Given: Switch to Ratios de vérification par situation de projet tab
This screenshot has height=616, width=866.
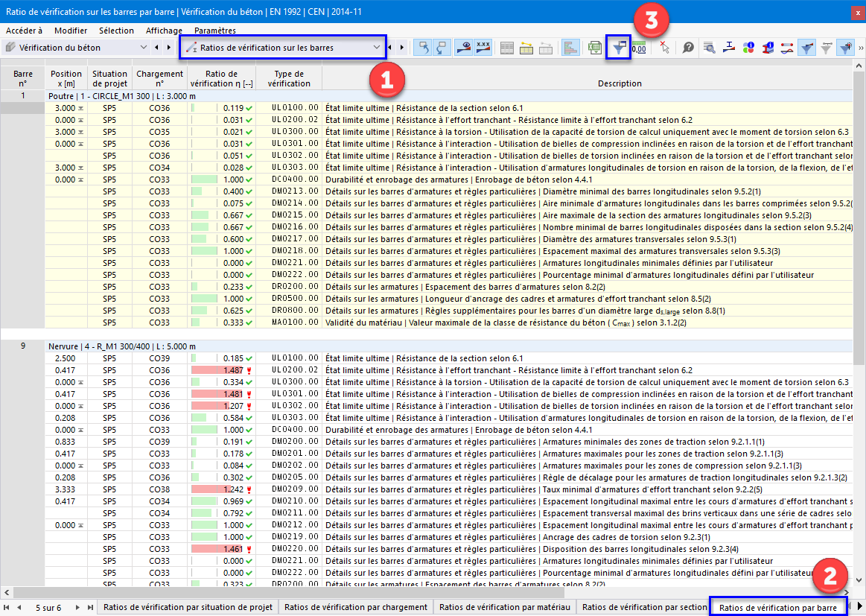Looking at the screenshot, I should 188,607.
